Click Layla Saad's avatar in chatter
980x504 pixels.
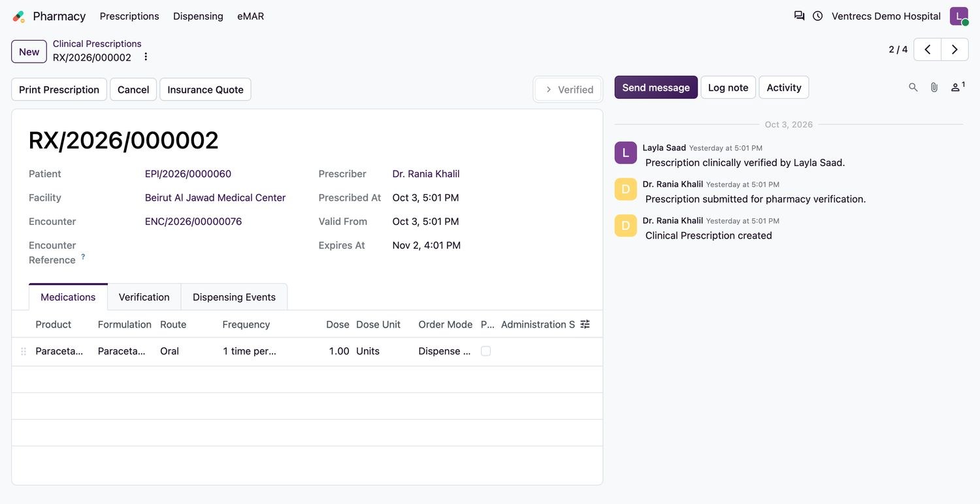click(x=625, y=153)
